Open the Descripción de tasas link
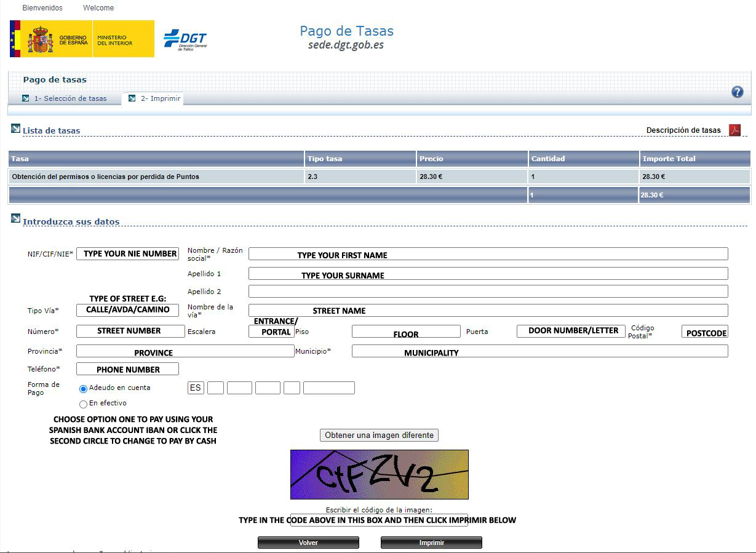The width and height of the screenshot is (756, 553). 684,130
